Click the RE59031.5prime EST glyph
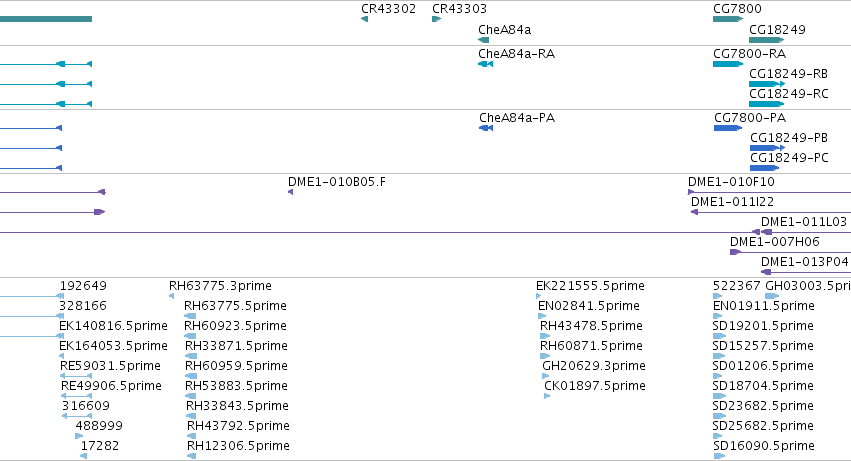This screenshot has height=461, width=851. (76, 376)
